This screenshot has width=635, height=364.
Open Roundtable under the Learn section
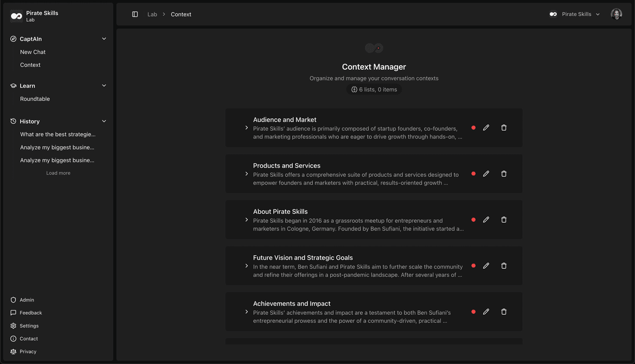[x=35, y=98]
